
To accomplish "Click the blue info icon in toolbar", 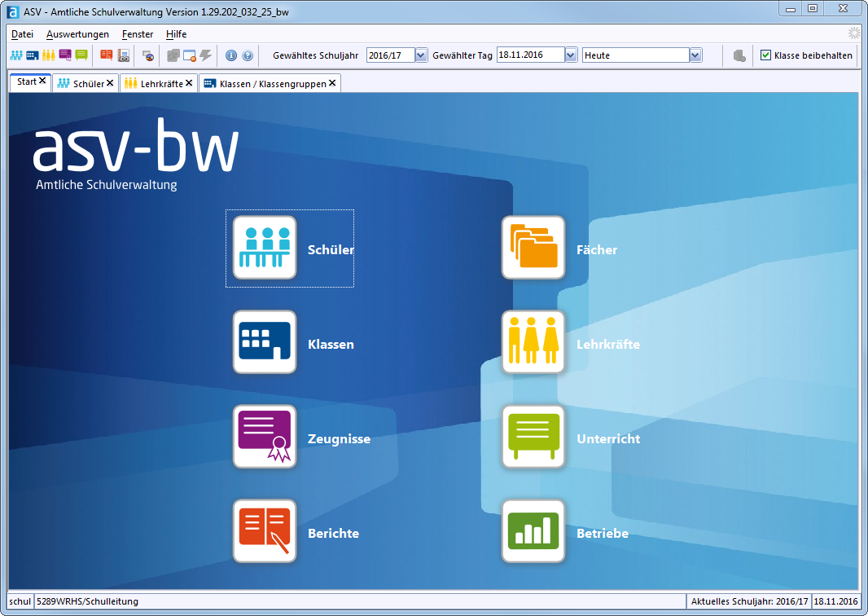I will coord(231,55).
